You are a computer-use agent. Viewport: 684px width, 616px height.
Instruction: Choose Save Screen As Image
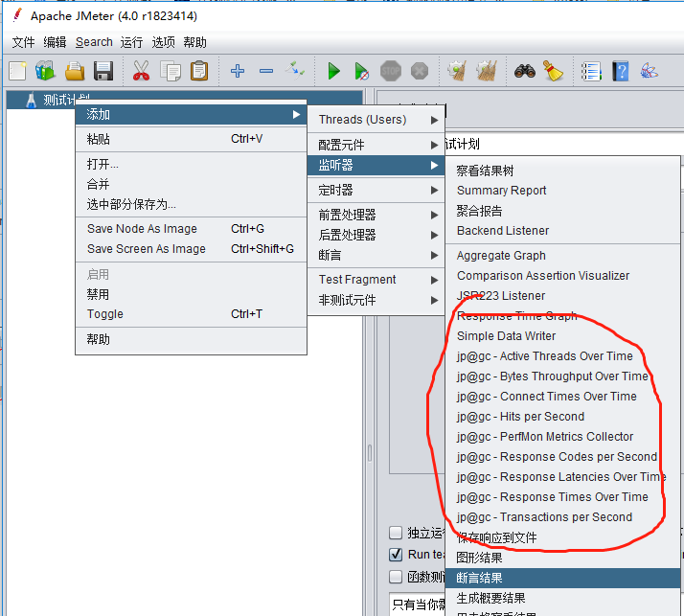click(191, 249)
